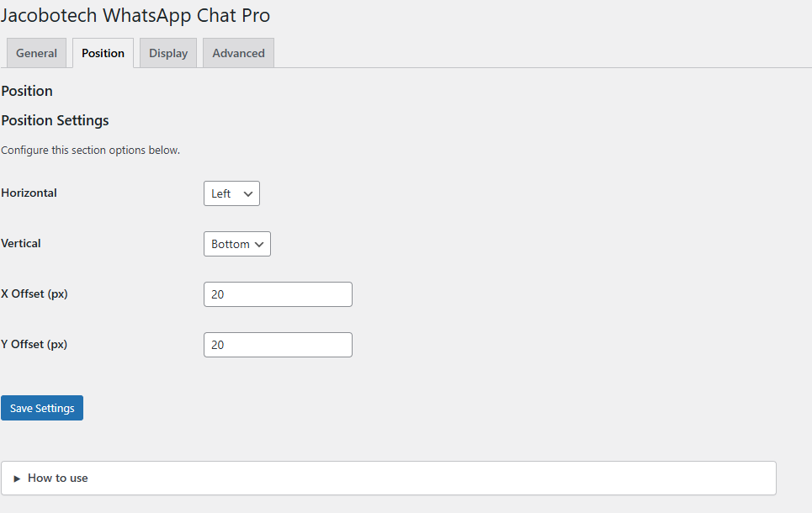812x513 pixels.
Task: Open the Horizontal dropdown set to Left
Action: point(231,193)
